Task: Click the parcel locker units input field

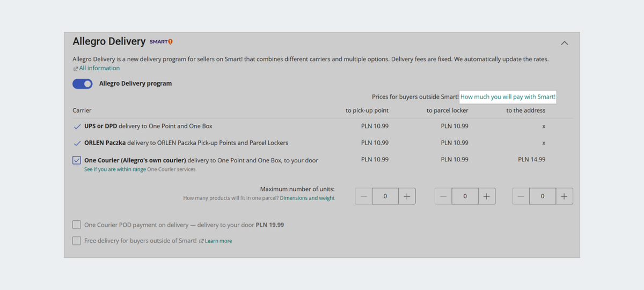Action: click(465, 196)
